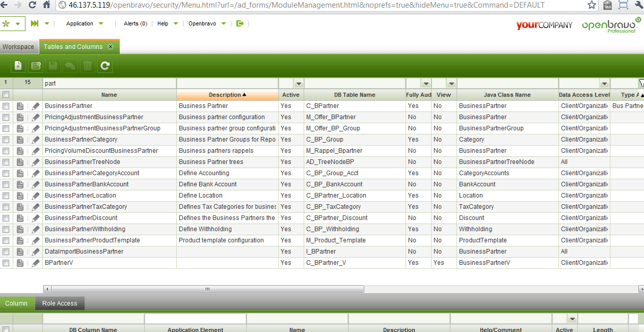Click the Delete trash toolbar icon
644x332 pixels.
88,66
